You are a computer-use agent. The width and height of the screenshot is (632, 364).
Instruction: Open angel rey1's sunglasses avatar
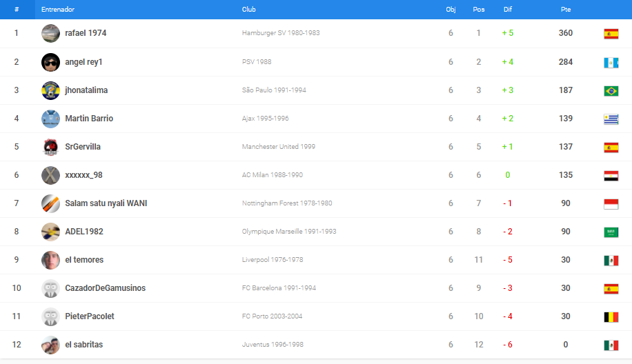(x=50, y=62)
